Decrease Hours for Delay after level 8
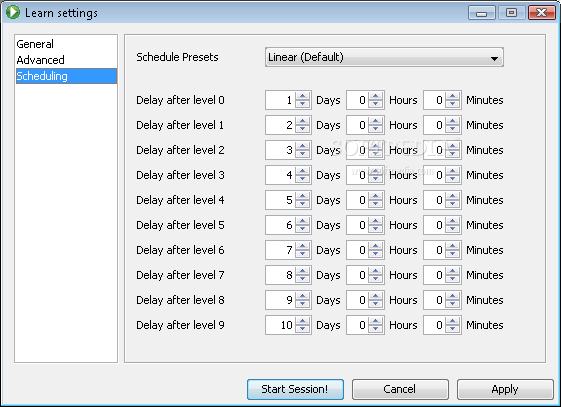Screen dimensions: 561x407 tap(376, 304)
